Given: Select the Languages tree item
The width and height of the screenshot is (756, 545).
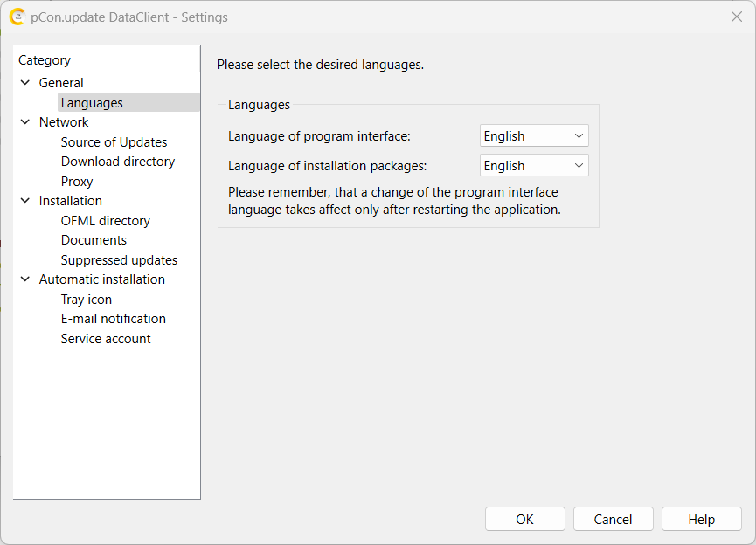Looking at the screenshot, I should coord(92,103).
